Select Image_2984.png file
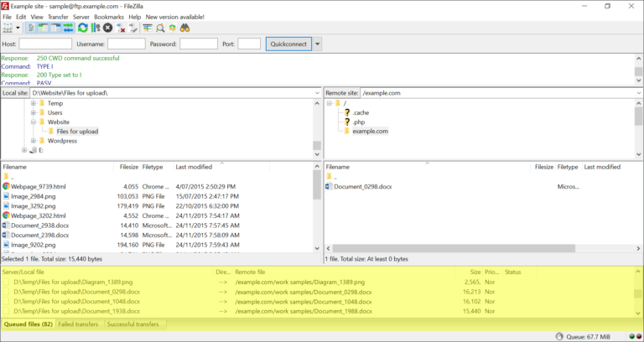Image resolution: width=644 pixels, height=342 pixels. 34,196
